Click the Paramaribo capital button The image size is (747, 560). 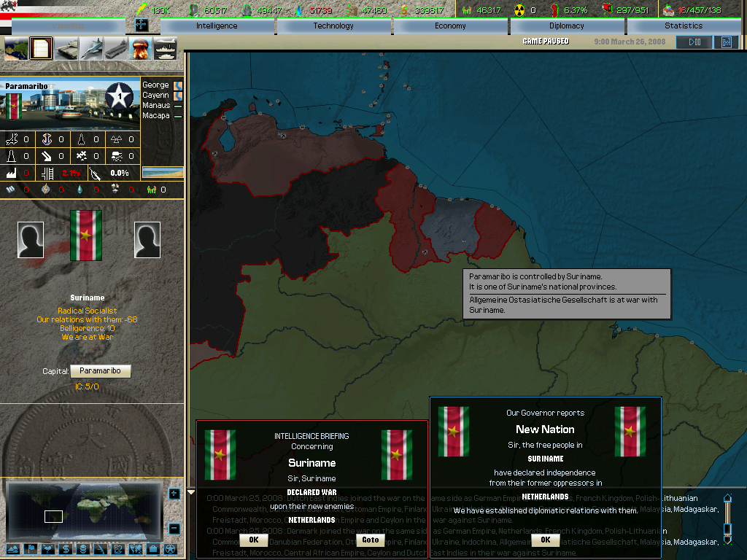101,371
